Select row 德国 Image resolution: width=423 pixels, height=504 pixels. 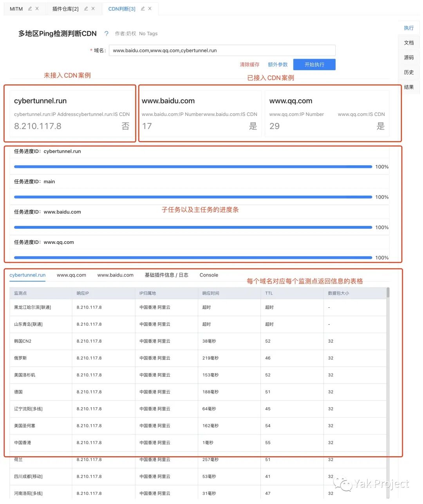click(x=198, y=392)
